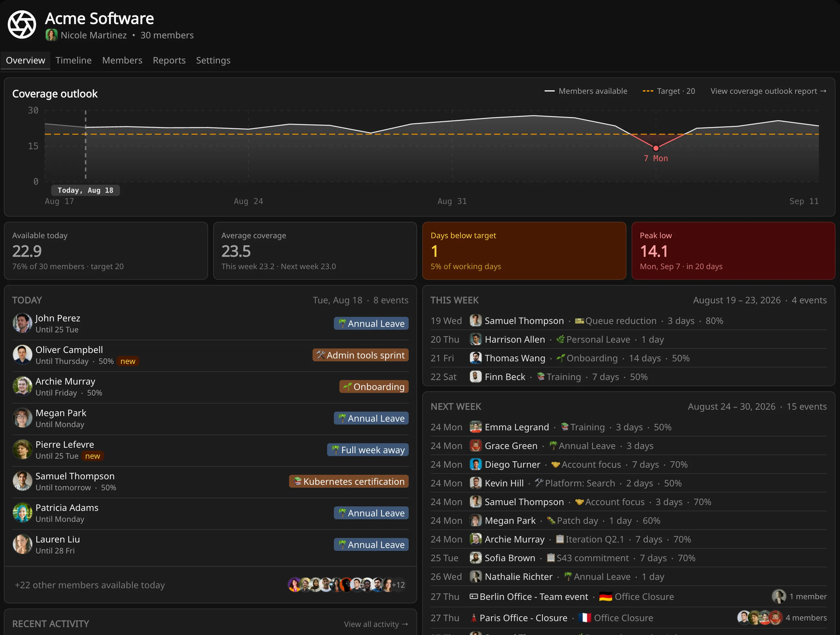Click the Kubernetes certification tag
Screen dimensions: 840x635
(x=349, y=481)
